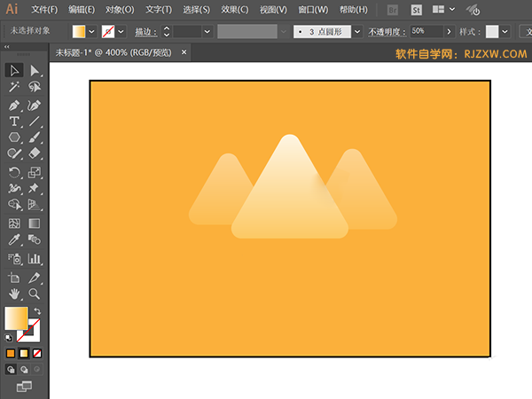Select the Magic Wand tool
This screenshot has width=532, height=399.
pyautogui.click(x=14, y=87)
